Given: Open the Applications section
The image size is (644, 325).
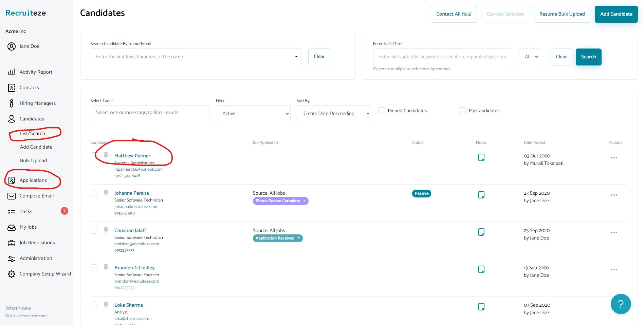Looking at the screenshot, I should pos(33,180).
